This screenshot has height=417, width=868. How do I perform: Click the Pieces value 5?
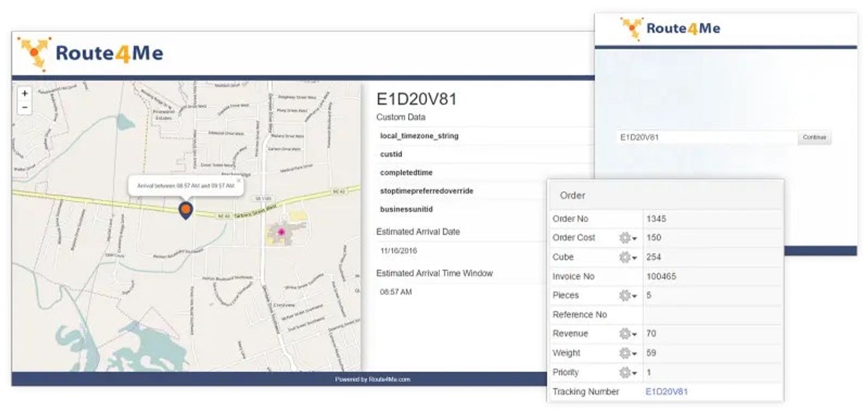pos(649,296)
